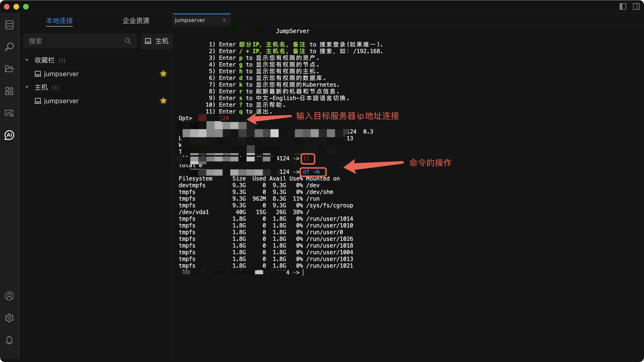The image size is (644, 362).
Task: Open the monitor view sidebar icon
Action: (9, 113)
